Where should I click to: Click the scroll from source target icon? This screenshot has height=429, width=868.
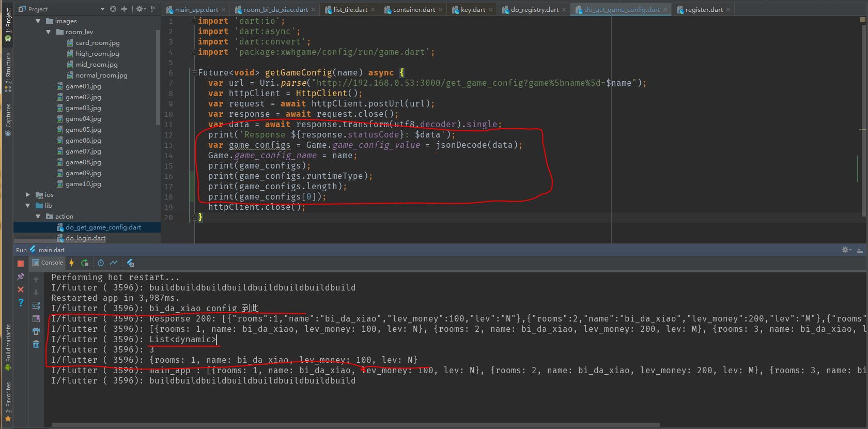[113, 9]
